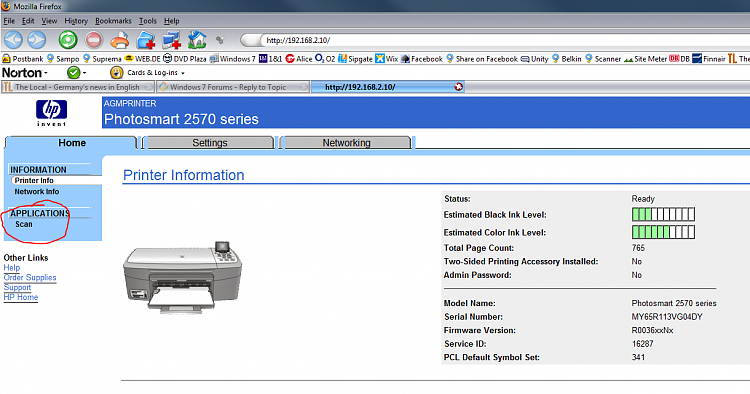Open the Finnair bookmark
The height and width of the screenshot is (394, 750).
[x=709, y=59]
